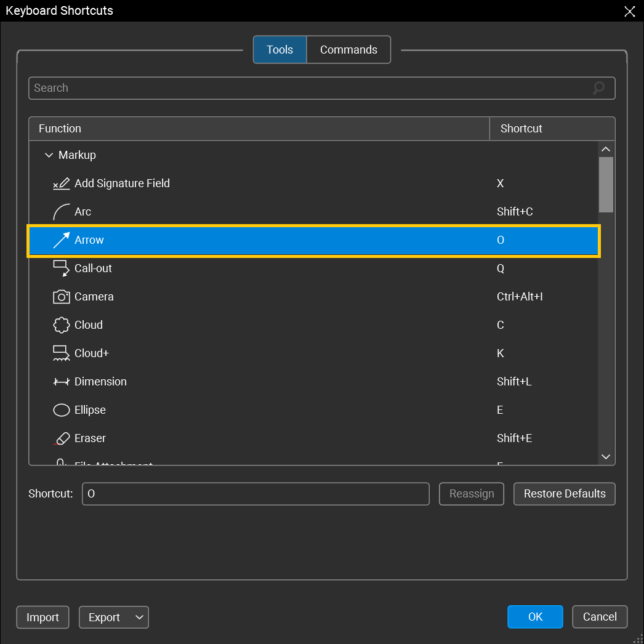Select the Cloud+ row in the list
Viewport: 644px width, 644px height.
tap(308, 353)
